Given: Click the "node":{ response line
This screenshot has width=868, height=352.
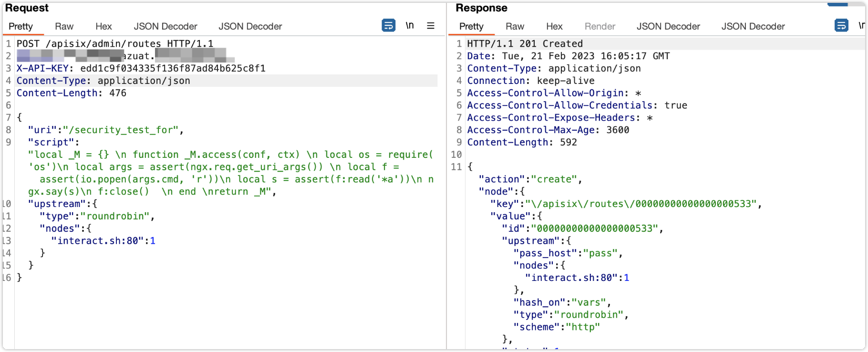Looking at the screenshot, I should (502, 192).
